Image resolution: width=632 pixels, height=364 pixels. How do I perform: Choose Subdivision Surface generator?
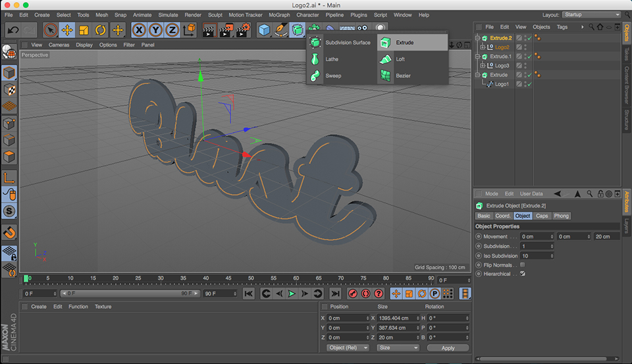pos(342,42)
